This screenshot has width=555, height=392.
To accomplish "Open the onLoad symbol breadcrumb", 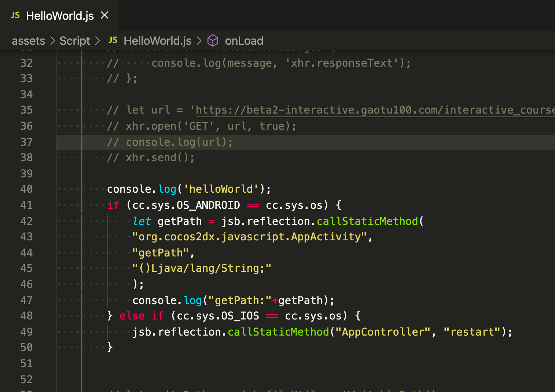I will [x=244, y=41].
